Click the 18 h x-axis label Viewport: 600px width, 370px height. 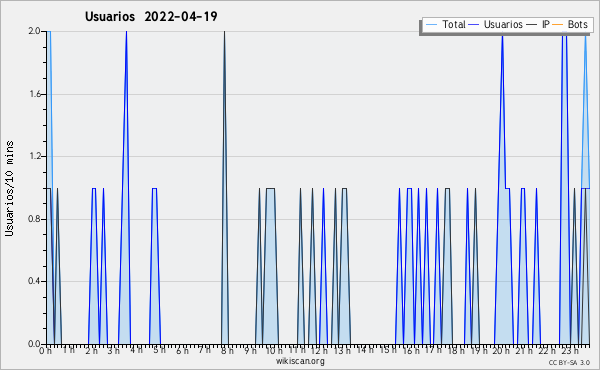pos(456,351)
